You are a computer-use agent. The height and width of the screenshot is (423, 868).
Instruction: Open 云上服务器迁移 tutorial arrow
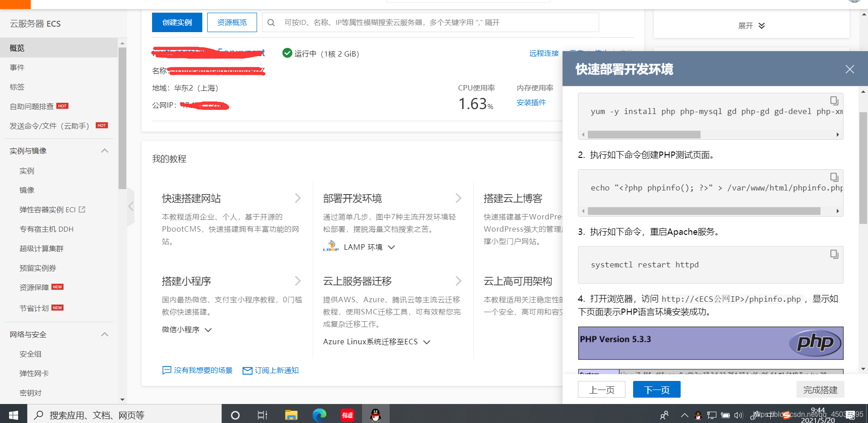tap(458, 281)
